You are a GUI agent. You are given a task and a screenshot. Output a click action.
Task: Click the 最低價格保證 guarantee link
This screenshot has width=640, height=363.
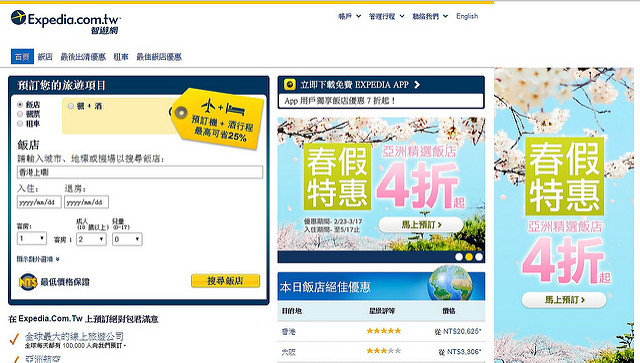click(x=65, y=282)
